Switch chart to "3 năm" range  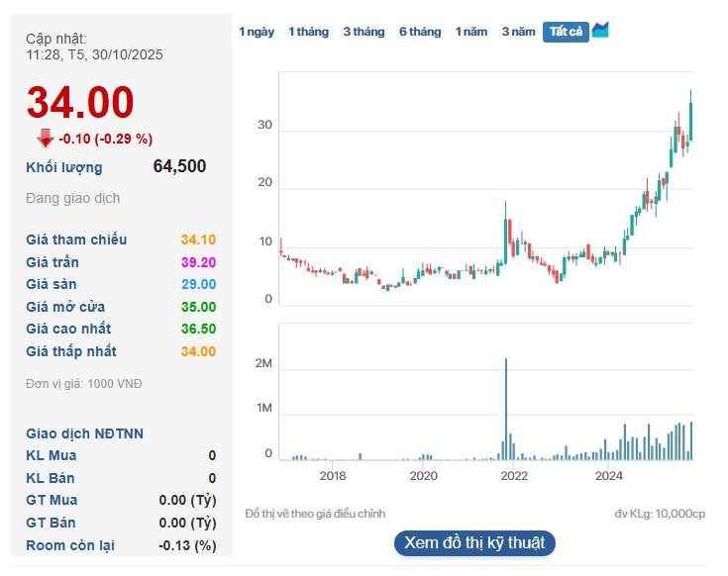pos(518,32)
